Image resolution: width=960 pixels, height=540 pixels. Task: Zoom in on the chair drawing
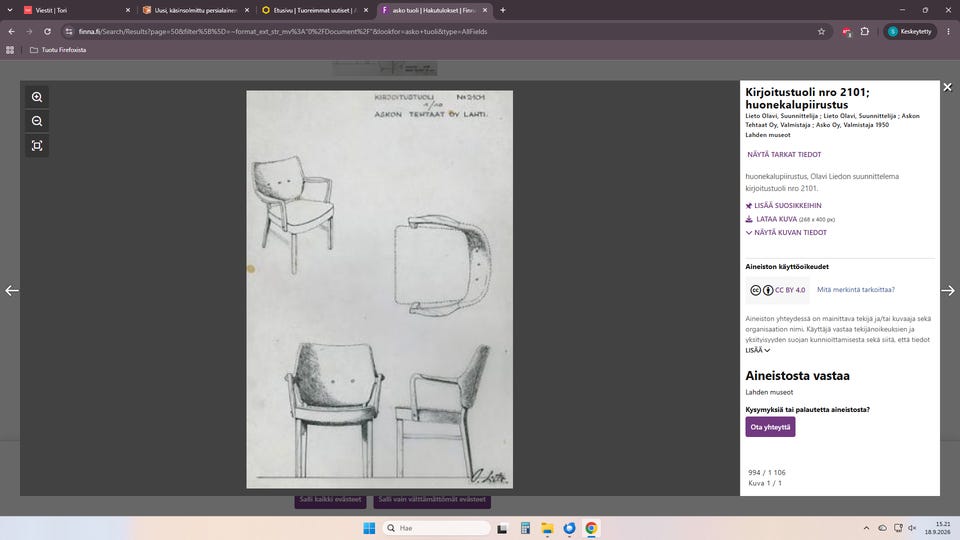pos(37,97)
